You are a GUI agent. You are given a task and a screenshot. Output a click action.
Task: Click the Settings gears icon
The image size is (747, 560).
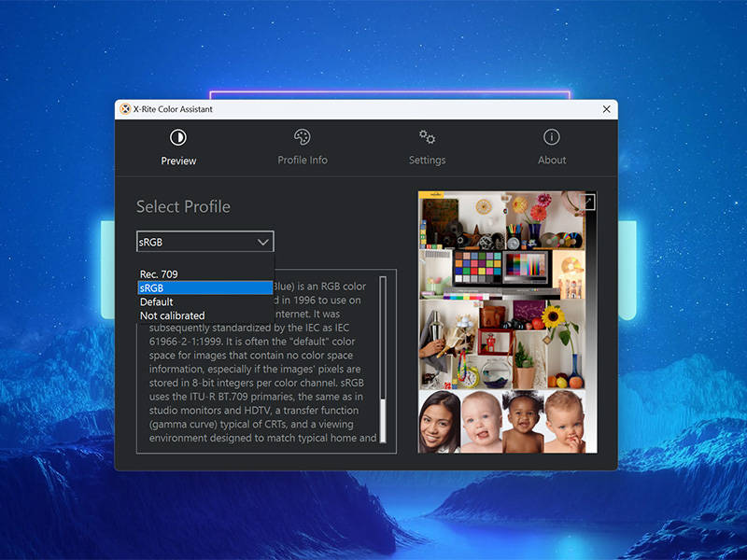pos(427,137)
